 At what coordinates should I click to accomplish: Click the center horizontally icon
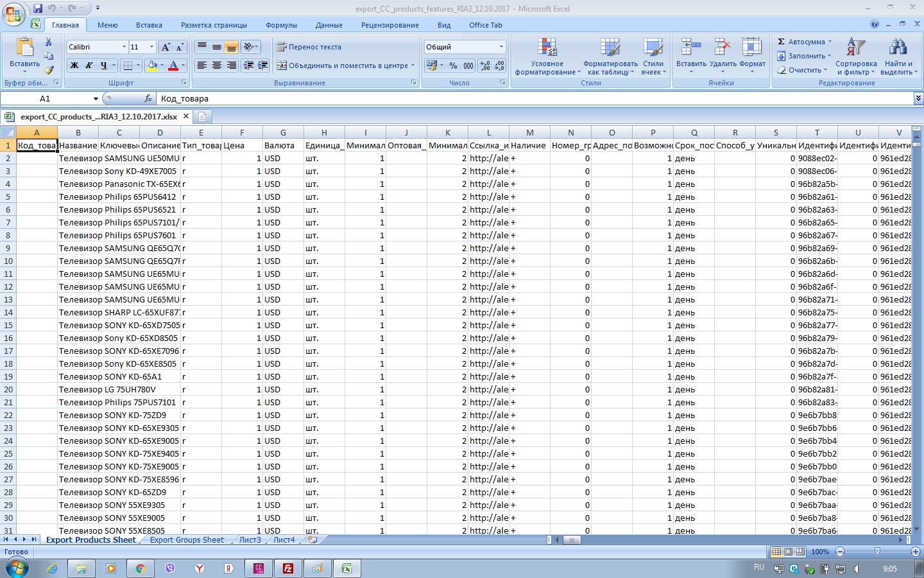pos(217,66)
